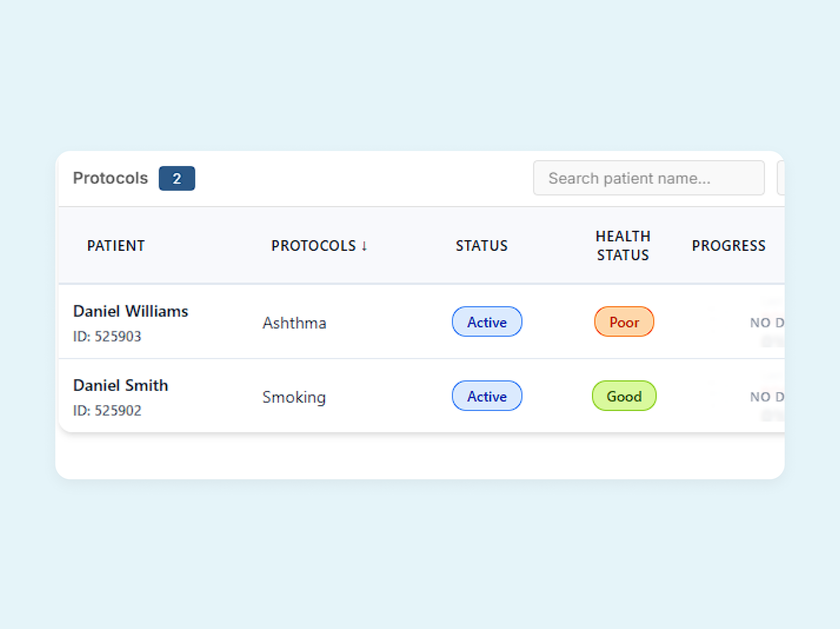The height and width of the screenshot is (629, 840).
Task: Click the Active badge for Daniel Smith
Action: click(x=486, y=396)
